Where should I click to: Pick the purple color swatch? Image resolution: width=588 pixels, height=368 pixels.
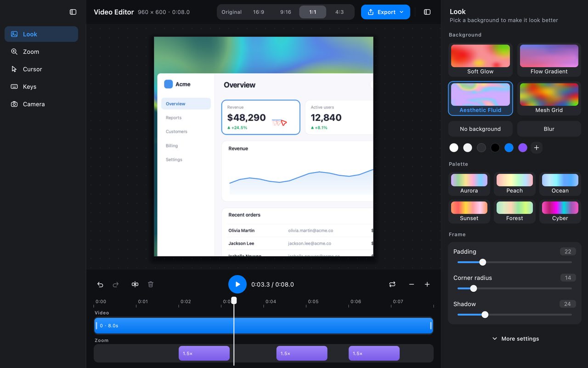523,148
